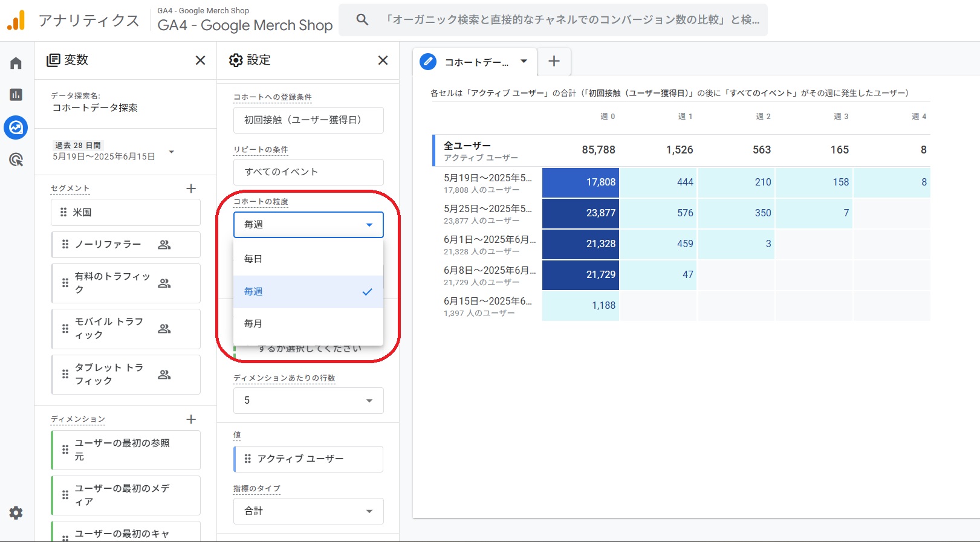Open the コホートの粒度 dropdown showing 毎週
The width and height of the screenshot is (980, 542).
(308, 225)
